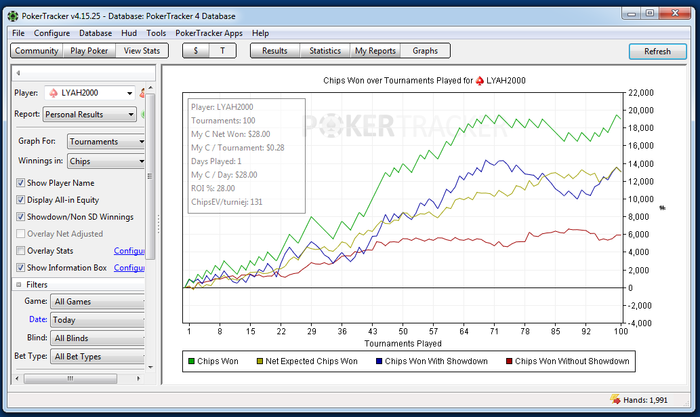
Task: Switch to the Community tab
Action: [37, 51]
